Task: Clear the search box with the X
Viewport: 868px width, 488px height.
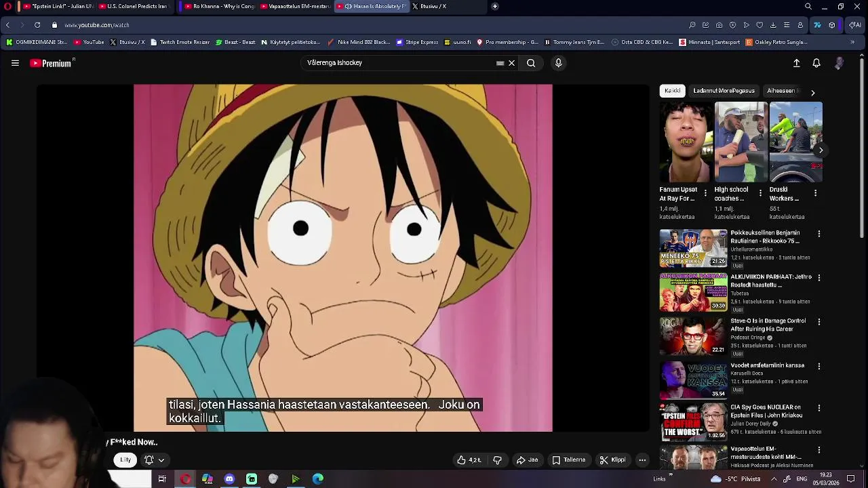Action: coord(512,63)
